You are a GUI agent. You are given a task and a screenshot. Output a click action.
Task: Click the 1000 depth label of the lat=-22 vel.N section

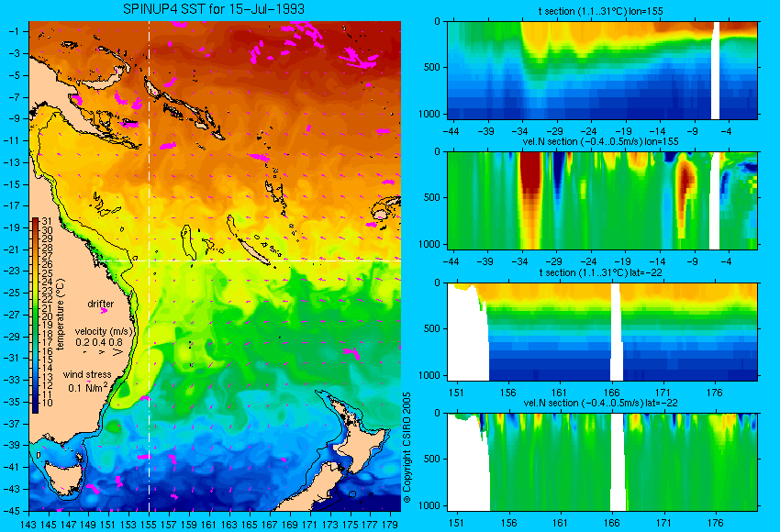click(x=429, y=505)
